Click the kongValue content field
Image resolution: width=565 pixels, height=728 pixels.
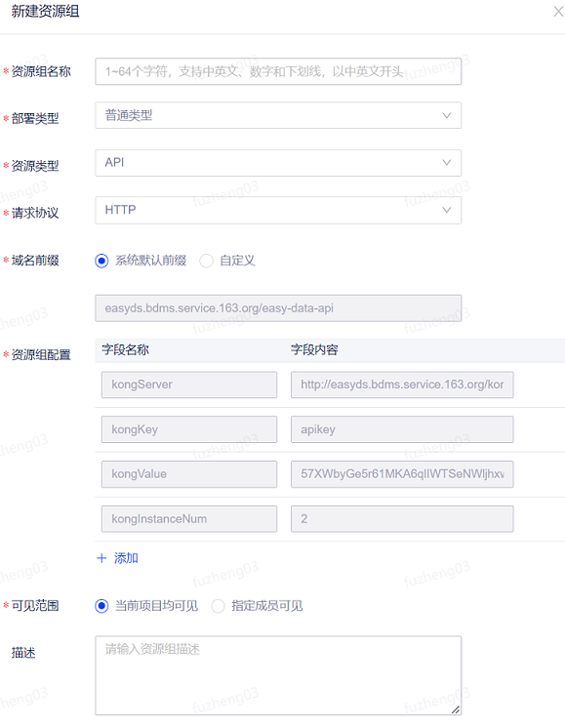click(x=402, y=474)
